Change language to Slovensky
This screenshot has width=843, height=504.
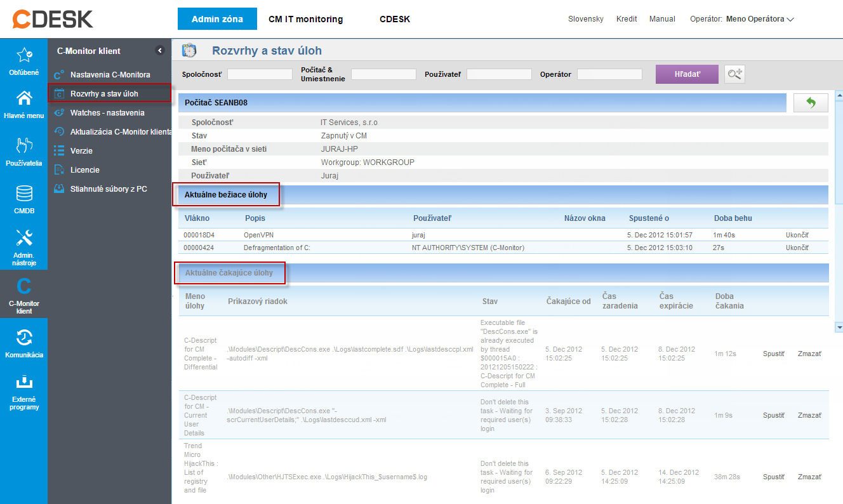(x=586, y=19)
